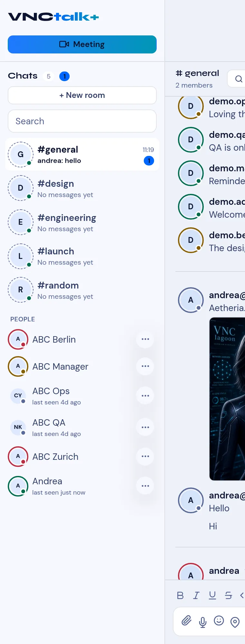Click the # general channel title
245x644 pixels.
point(197,73)
